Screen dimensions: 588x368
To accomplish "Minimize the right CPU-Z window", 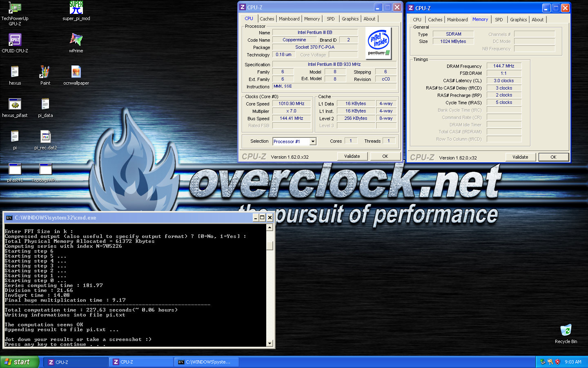I will click(x=546, y=8).
